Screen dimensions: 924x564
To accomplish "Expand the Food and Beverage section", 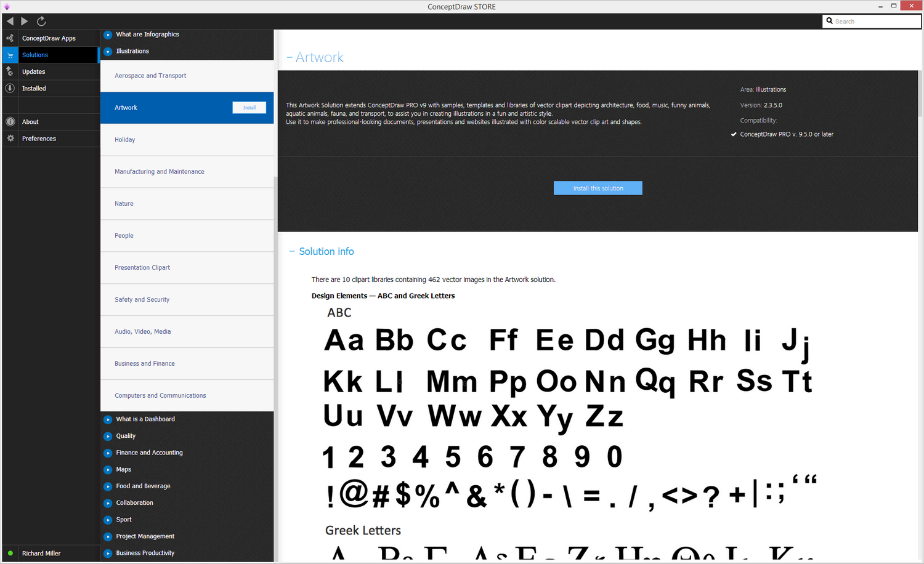I will point(108,486).
